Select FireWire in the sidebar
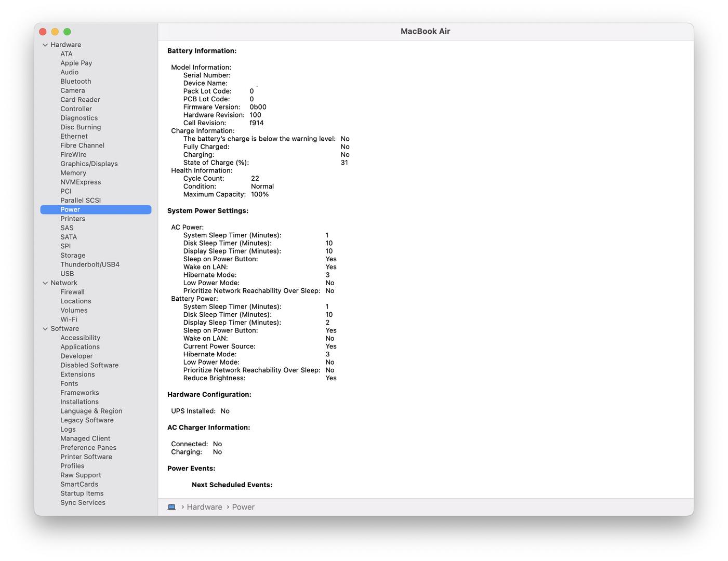The image size is (728, 561). 73,155
